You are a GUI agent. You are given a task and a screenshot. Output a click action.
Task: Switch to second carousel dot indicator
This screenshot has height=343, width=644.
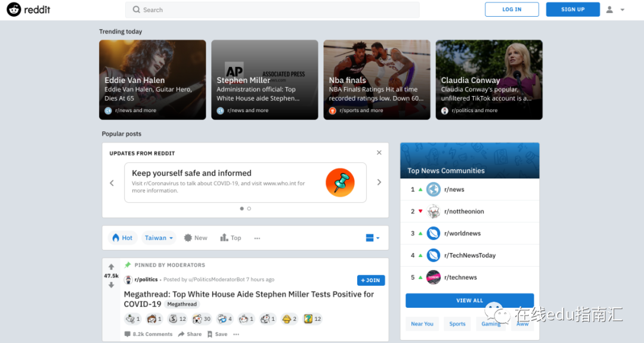tap(249, 209)
